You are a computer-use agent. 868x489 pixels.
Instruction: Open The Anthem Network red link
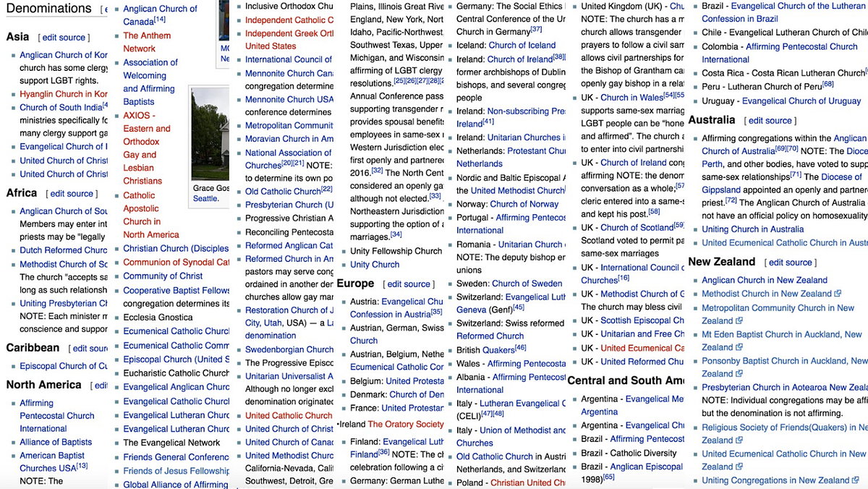click(x=147, y=42)
